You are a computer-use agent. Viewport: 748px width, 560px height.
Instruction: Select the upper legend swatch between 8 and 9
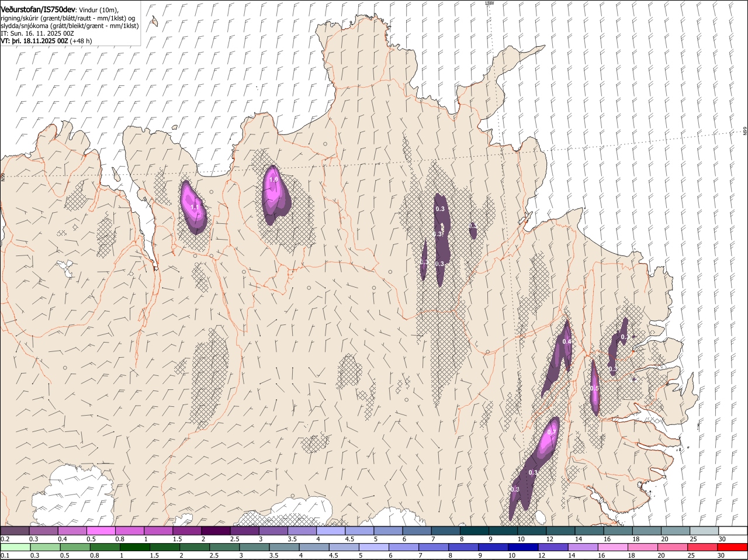point(475,531)
